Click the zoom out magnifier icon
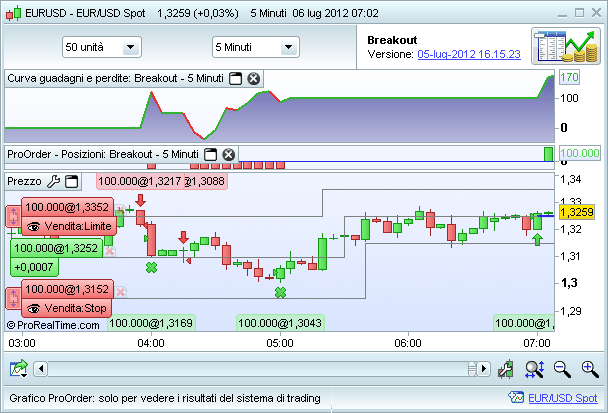The height and width of the screenshot is (413, 608). point(562,369)
